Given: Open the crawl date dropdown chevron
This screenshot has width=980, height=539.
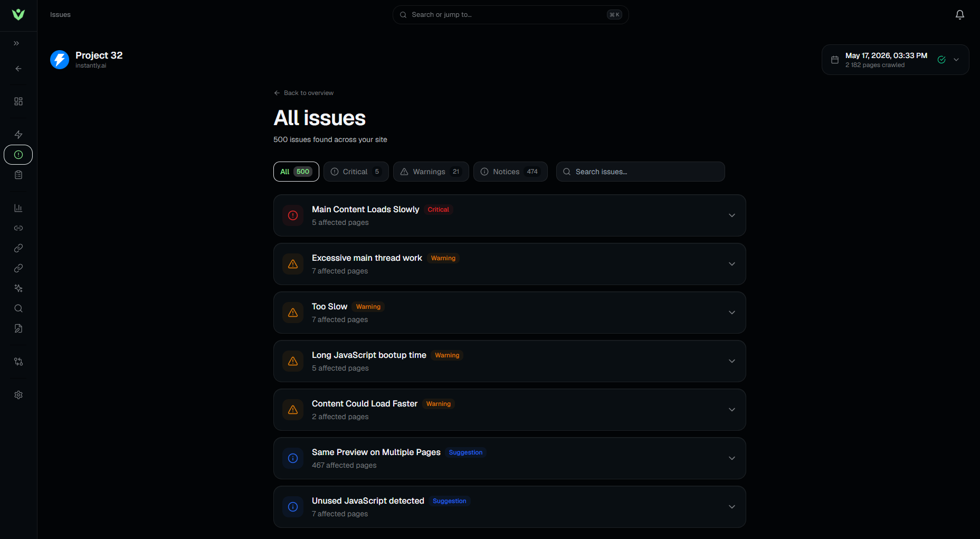Looking at the screenshot, I should pos(956,60).
